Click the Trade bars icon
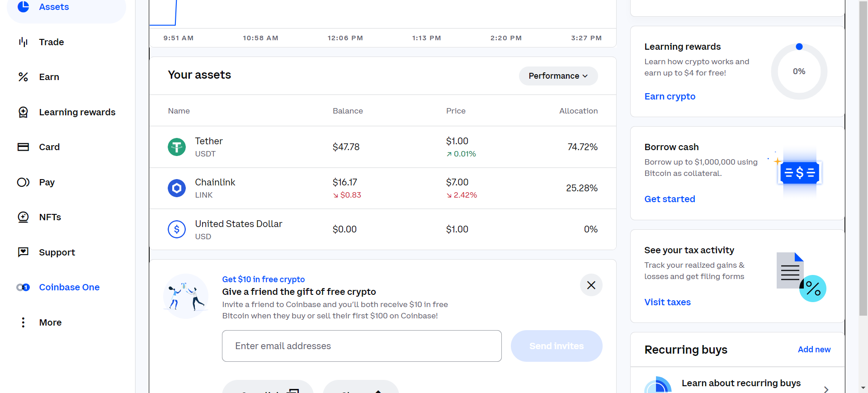The image size is (868, 393). pos(23,42)
